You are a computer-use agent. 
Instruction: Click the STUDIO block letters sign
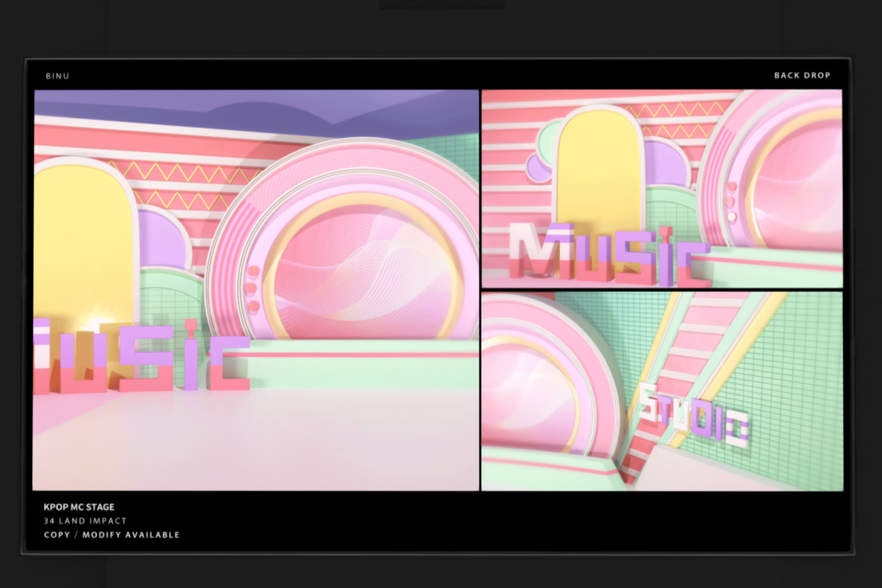[x=693, y=415]
